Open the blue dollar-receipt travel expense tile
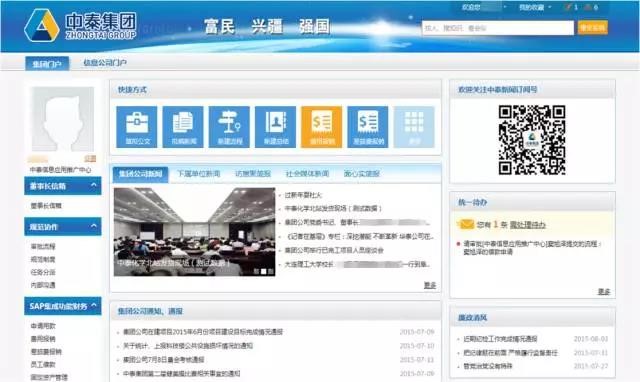Image resolution: width=640 pixels, height=382 pixels. coord(368,127)
